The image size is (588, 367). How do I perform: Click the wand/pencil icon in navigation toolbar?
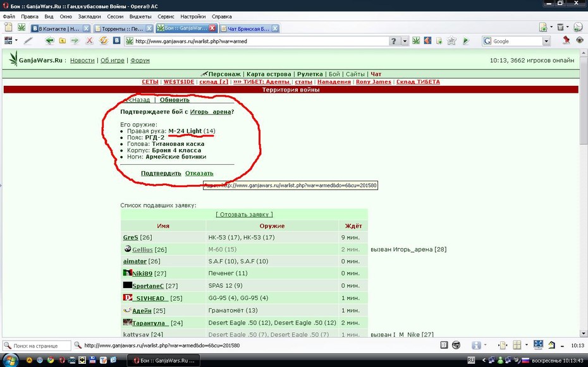click(x=28, y=40)
